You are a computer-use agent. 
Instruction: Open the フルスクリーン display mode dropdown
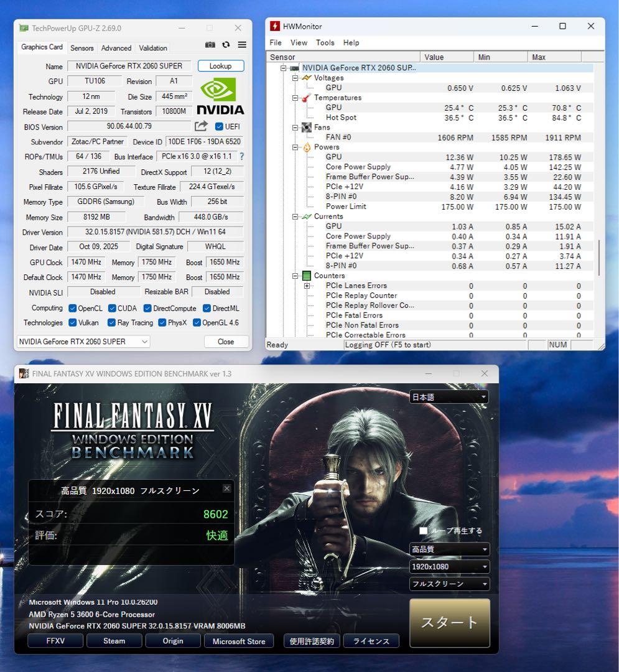pos(449,584)
